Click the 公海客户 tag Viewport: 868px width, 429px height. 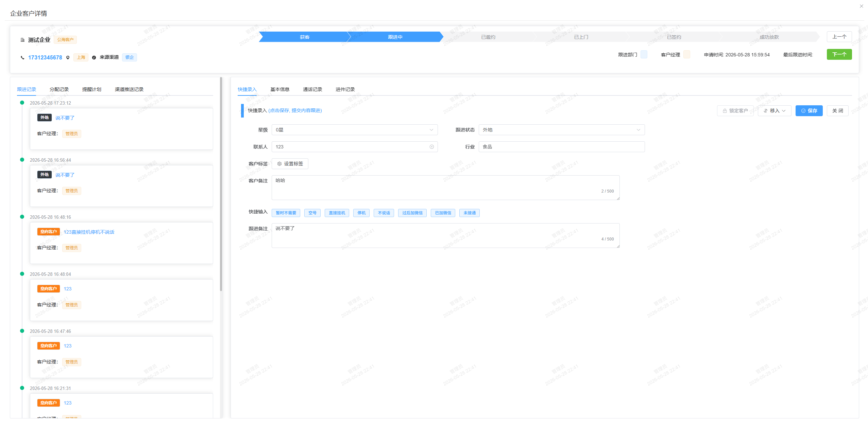(x=65, y=40)
